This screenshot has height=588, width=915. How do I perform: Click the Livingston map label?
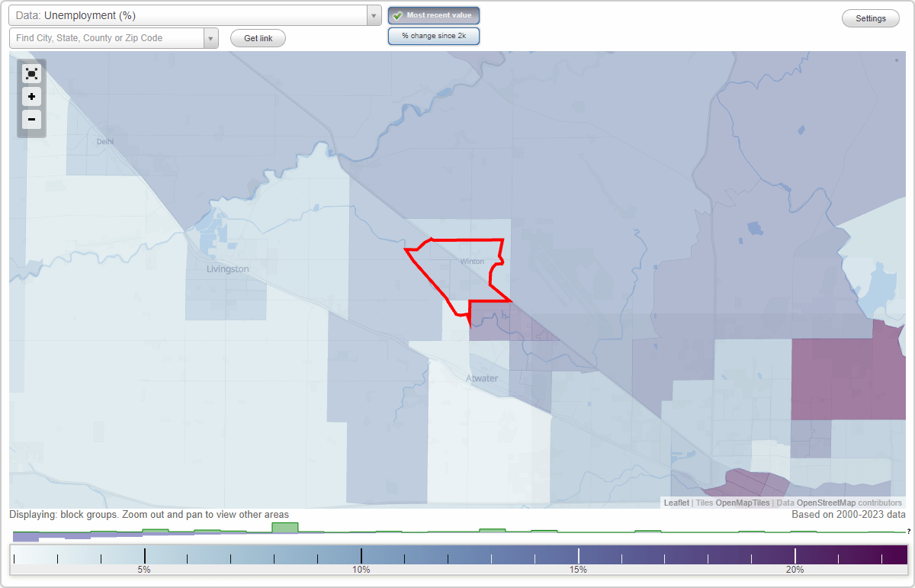228,269
